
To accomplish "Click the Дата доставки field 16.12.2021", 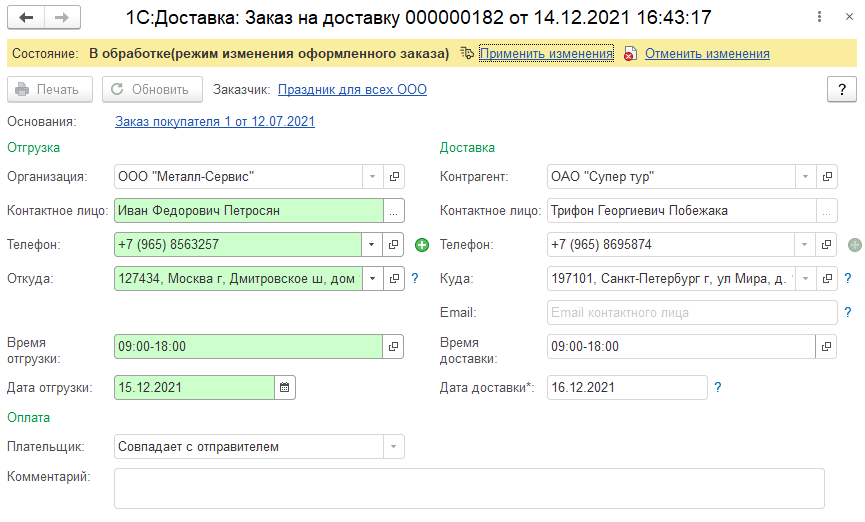I will tap(627, 387).
